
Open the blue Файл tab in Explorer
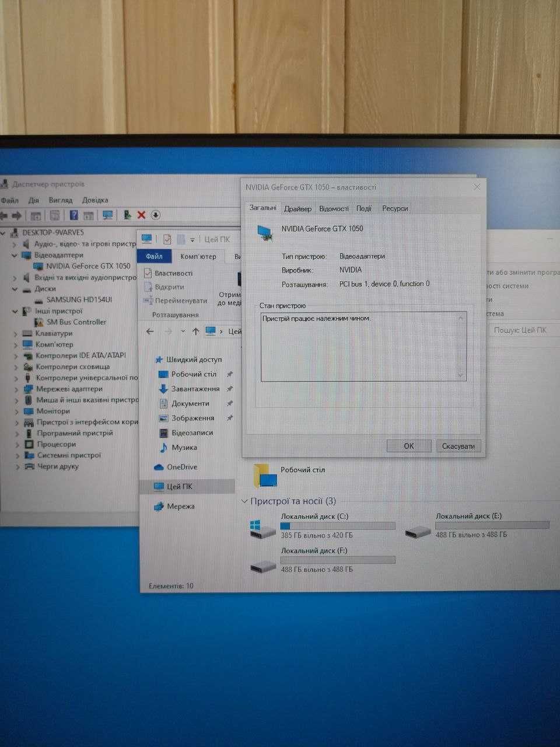point(154,256)
